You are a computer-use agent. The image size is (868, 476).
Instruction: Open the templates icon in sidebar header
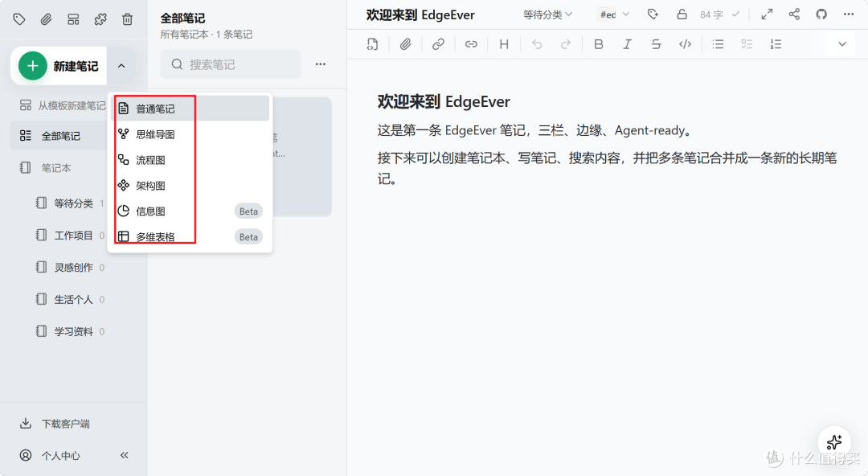(x=73, y=19)
